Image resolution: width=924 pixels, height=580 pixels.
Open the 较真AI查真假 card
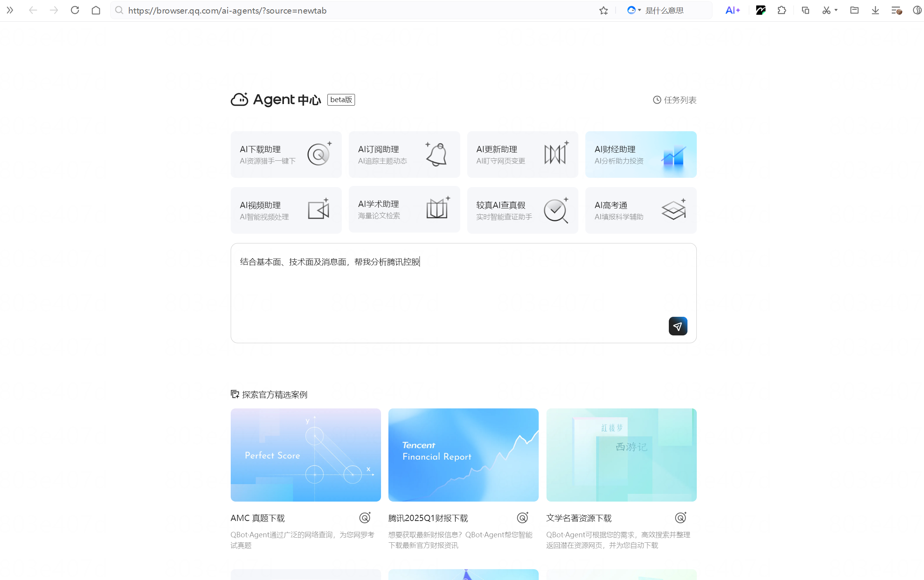(523, 210)
